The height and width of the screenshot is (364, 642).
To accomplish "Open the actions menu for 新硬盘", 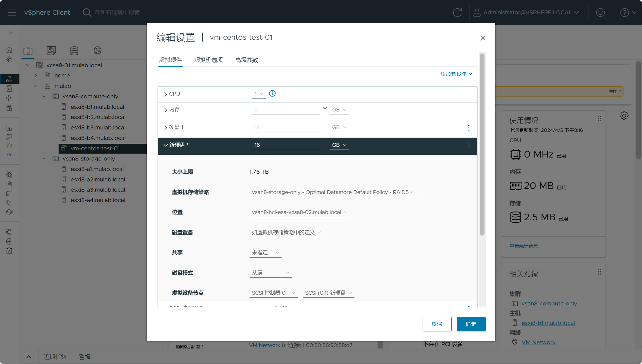I will [x=469, y=146].
